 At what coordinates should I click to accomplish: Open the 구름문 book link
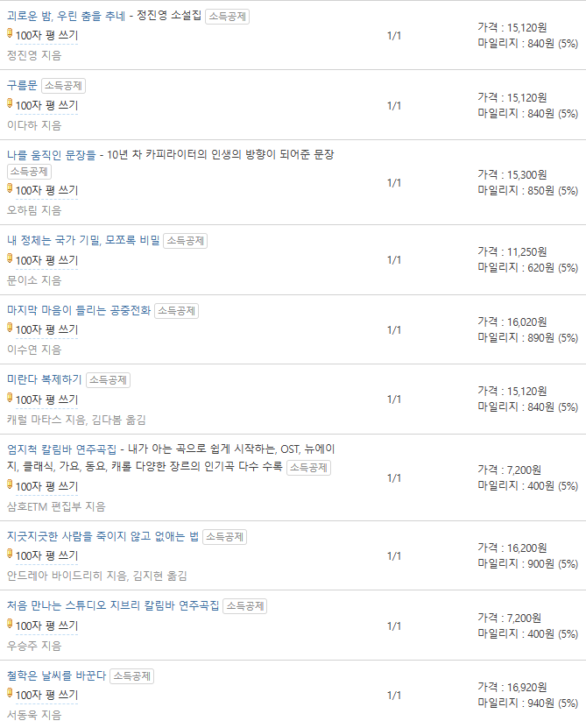(x=22, y=86)
